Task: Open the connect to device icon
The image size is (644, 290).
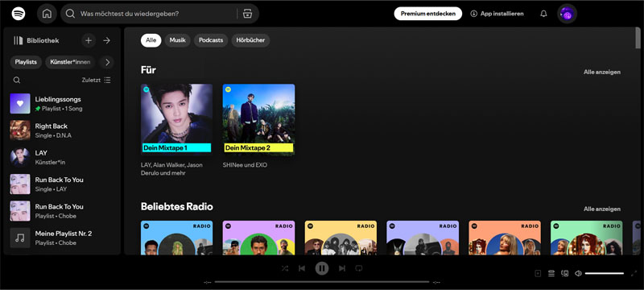Action: (x=565, y=274)
